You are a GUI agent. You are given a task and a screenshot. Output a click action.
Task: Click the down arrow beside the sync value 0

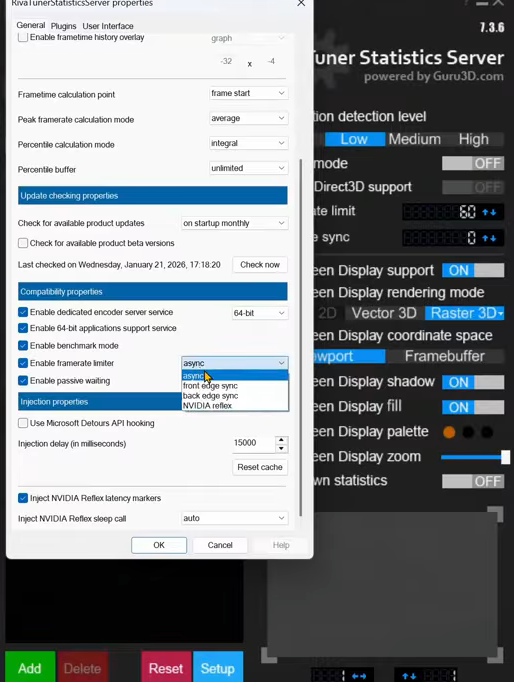[x=493, y=238]
